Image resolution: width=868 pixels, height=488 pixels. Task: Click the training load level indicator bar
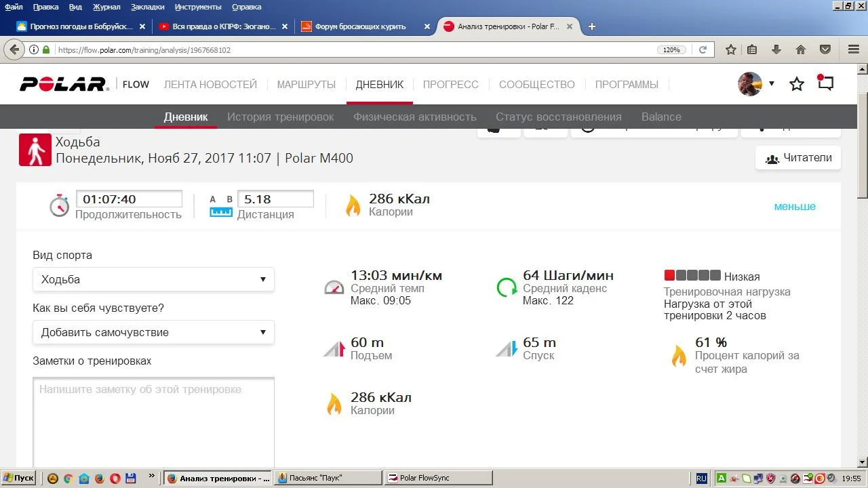point(692,276)
